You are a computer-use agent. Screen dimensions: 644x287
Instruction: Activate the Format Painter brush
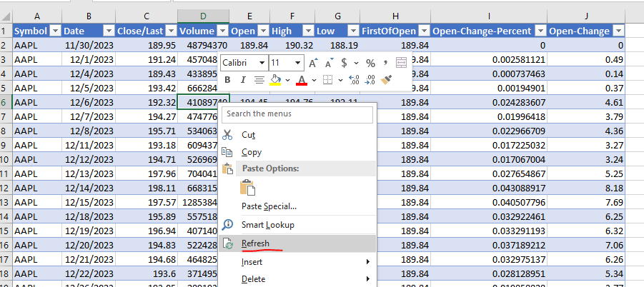point(386,80)
